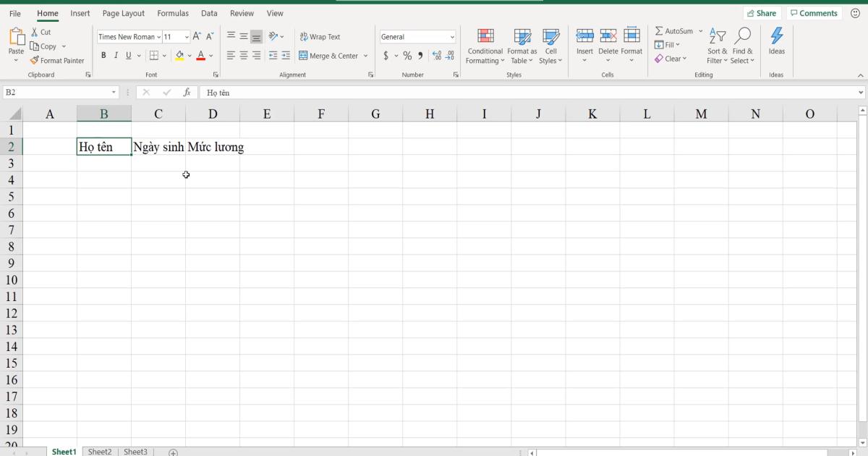The image size is (868, 456).
Task: Click the Comments button
Action: coord(814,12)
